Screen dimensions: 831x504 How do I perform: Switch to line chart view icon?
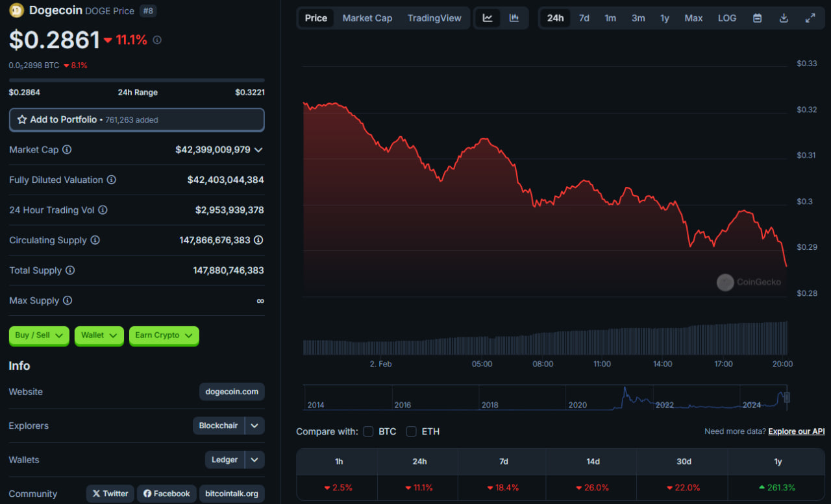(488, 18)
